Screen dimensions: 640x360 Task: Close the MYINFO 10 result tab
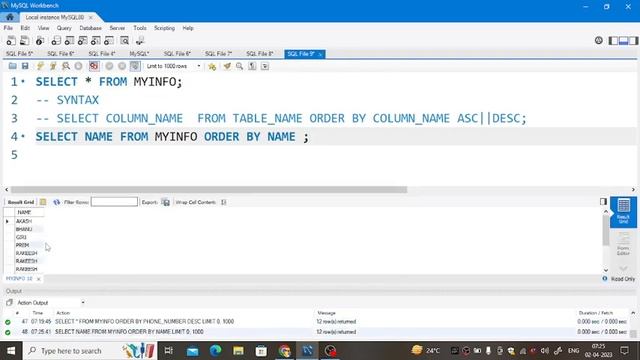tap(38, 279)
